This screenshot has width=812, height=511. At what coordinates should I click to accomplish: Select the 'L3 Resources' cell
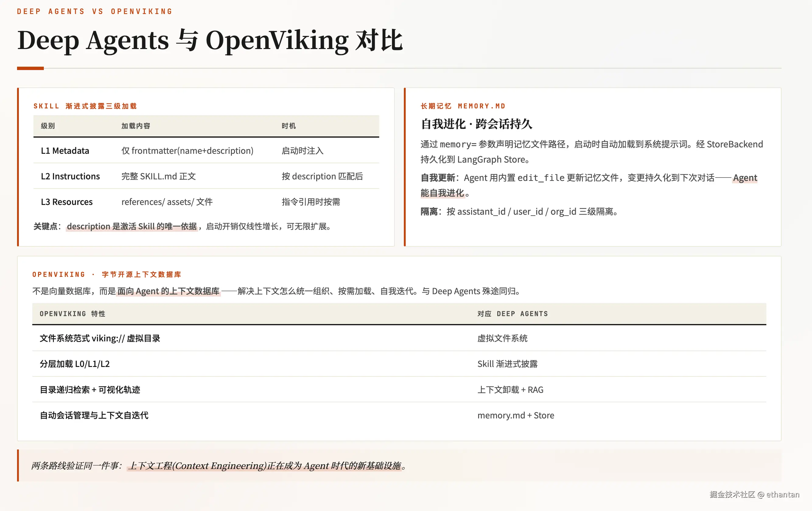(66, 202)
